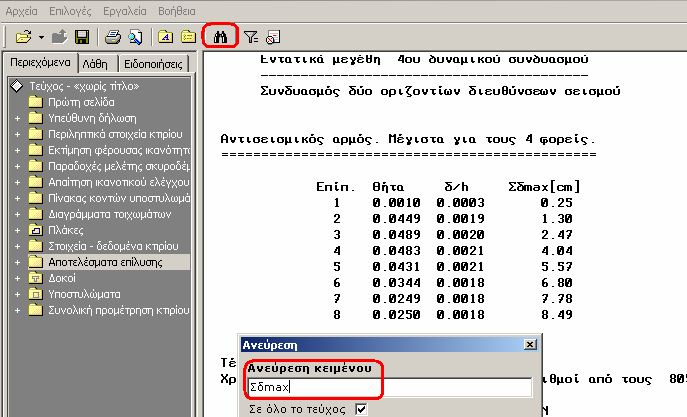Click the folder icon with list lines
The width and height of the screenshot is (687, 417).
[188, 37]
